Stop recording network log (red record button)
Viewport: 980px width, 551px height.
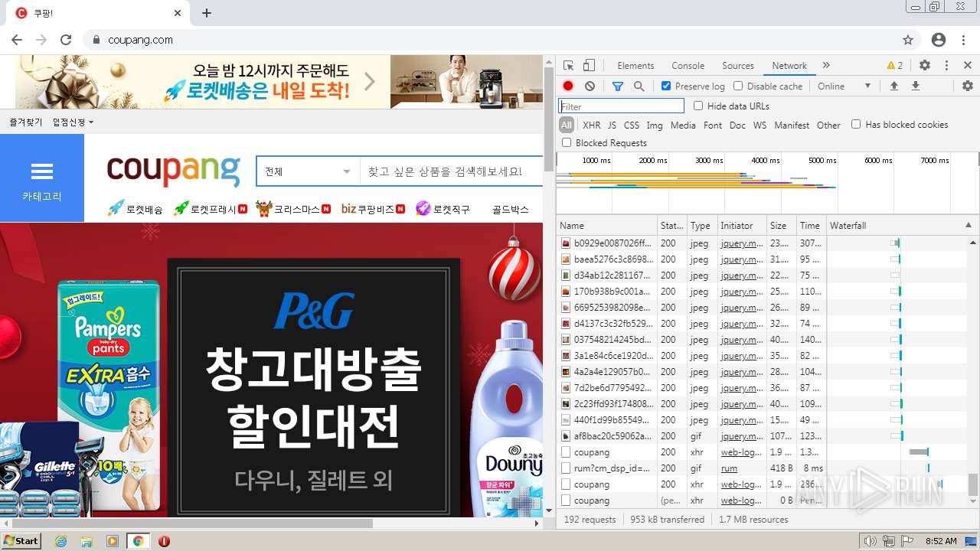point(568,86)
